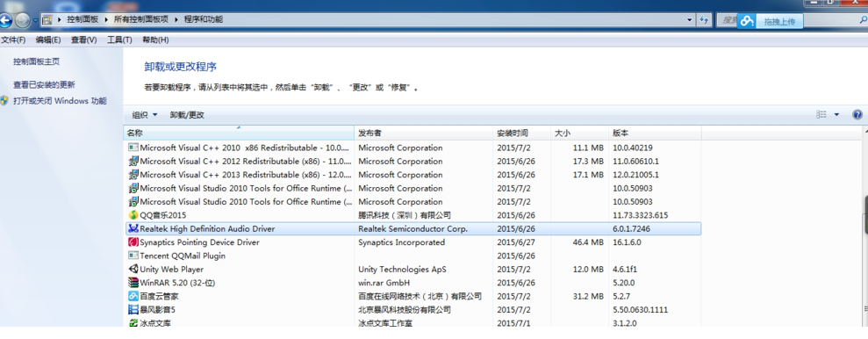Sort by the 版本 column header

655,133
